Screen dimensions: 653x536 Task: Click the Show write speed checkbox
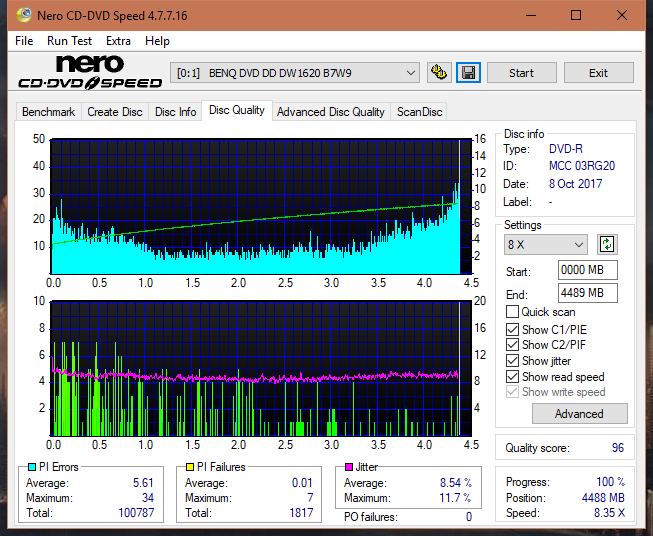pyautogui.click(x=512, y=392)
